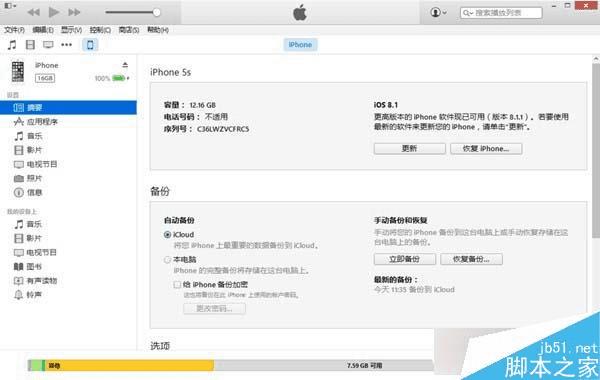Select the iCloud backup radio button
Viewport: 600px width, 380px height.
pos(167,235)
